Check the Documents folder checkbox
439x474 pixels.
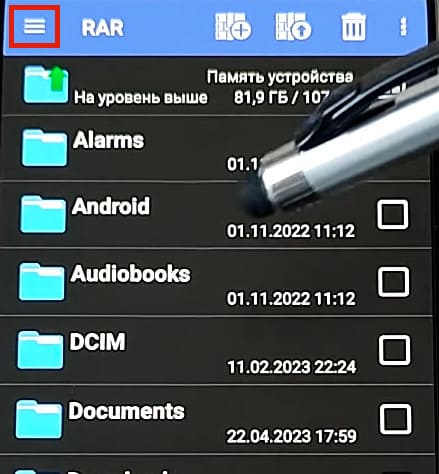click(x=396, y=419)
